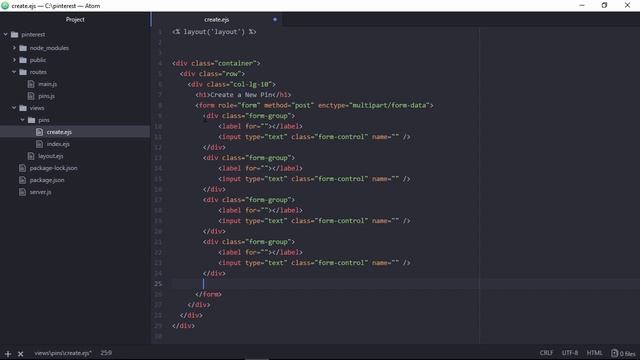Click the main.js file icon
Screen dimensions: 640x360
[x=31, y=84]
